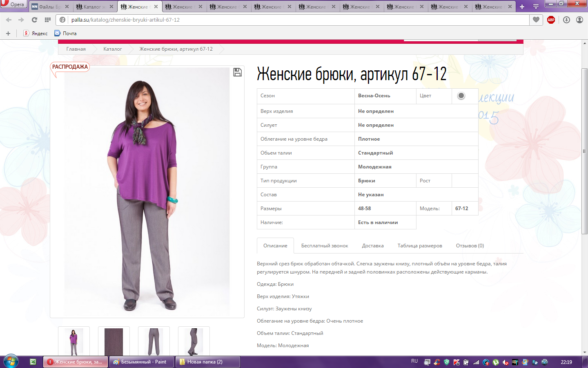Add page to bookmarks with heart icon

point(536,20)
